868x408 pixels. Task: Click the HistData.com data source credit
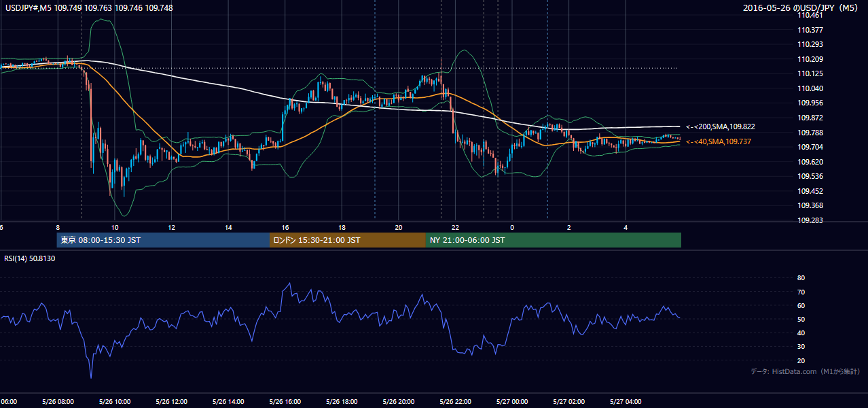[806, 371]
